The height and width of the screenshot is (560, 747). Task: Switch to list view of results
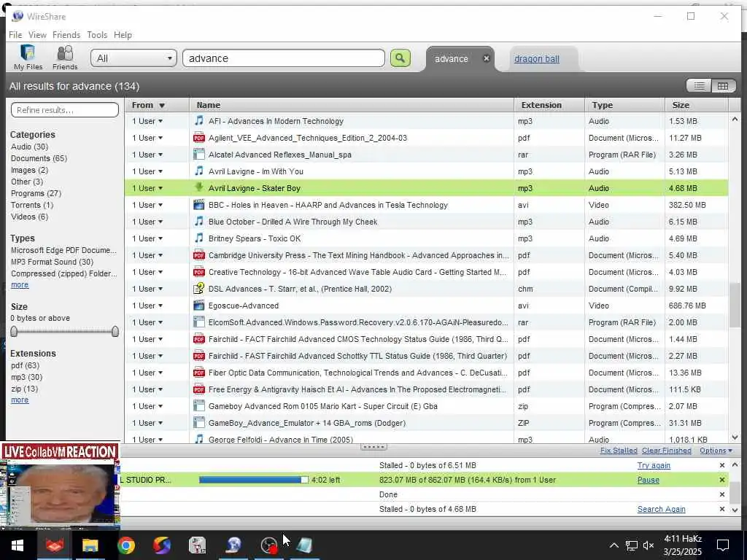(x=699, y=86)
